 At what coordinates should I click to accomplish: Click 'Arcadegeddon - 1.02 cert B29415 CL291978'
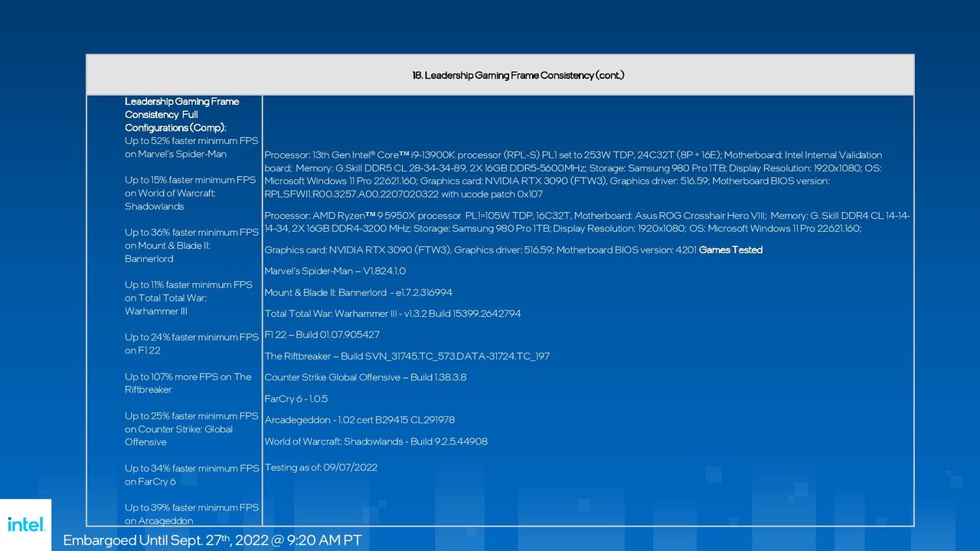click(360, 419)
